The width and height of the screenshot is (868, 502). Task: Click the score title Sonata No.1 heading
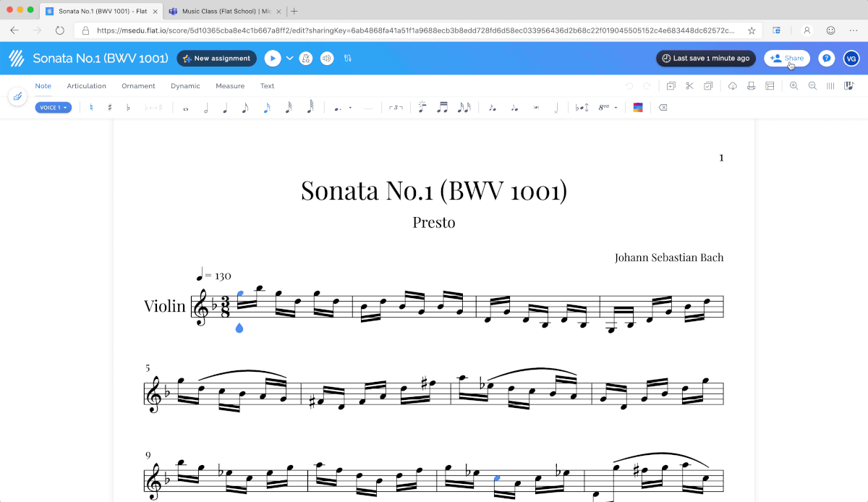click(434, 190)
